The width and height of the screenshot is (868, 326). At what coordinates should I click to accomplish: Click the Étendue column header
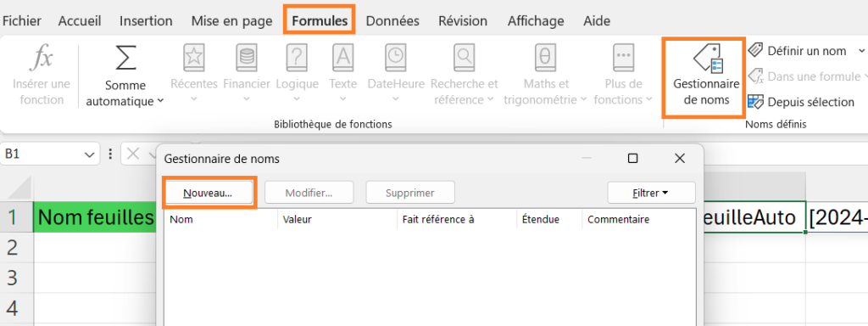pyautogui.click(x=549, y=220)
